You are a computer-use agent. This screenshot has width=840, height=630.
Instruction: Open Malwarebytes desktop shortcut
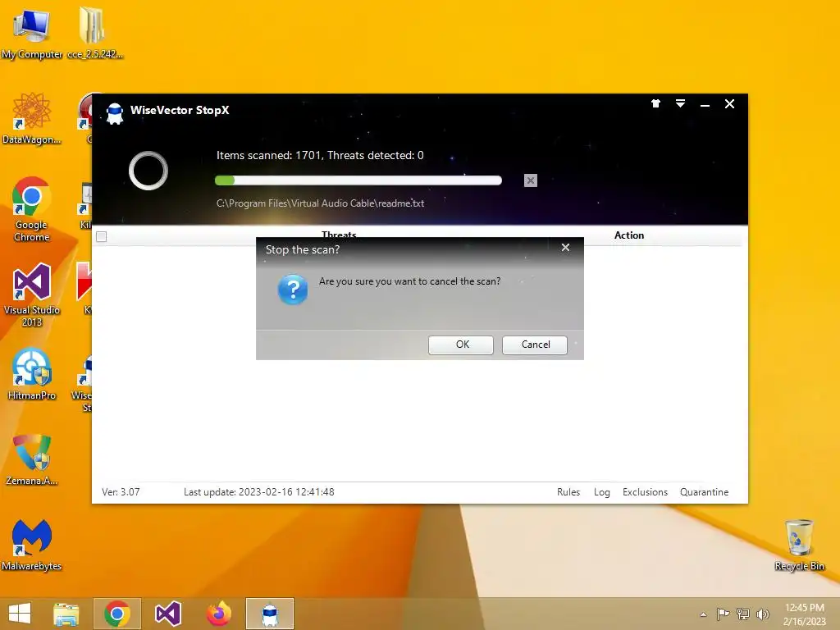(x=32, y=545)
